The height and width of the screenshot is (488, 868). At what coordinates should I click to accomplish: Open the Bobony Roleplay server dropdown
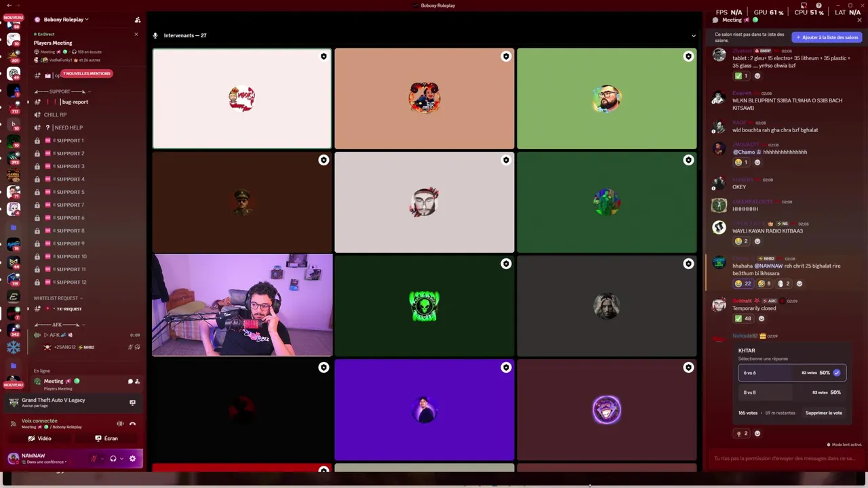[66, 20]
